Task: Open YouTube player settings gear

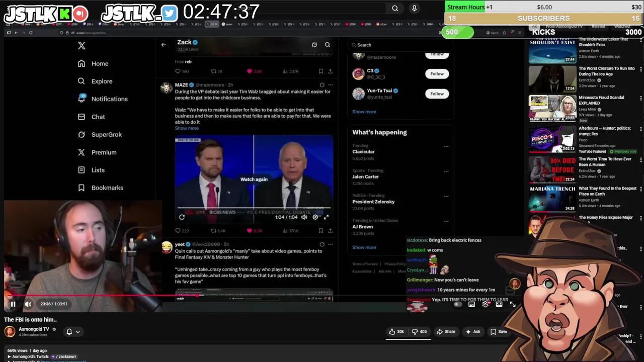Action: pyautogui.click(x=485, y=304)
